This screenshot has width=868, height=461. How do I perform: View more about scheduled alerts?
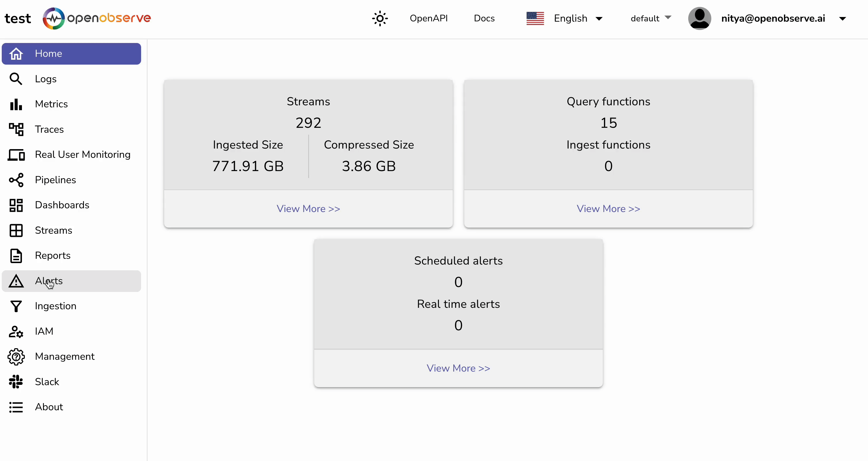coord(458,368)
